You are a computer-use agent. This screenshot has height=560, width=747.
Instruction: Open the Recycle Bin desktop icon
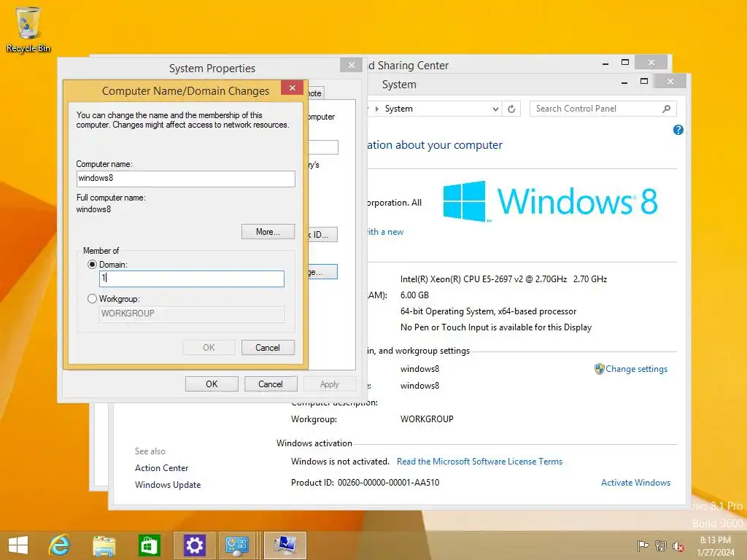click(x=28, y=29)
